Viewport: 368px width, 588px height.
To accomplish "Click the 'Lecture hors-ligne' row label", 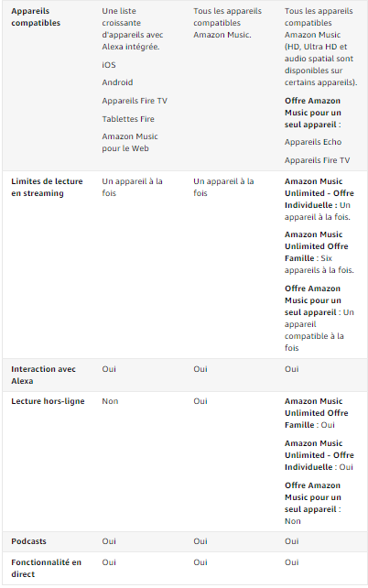I will [x=48, y=401].
